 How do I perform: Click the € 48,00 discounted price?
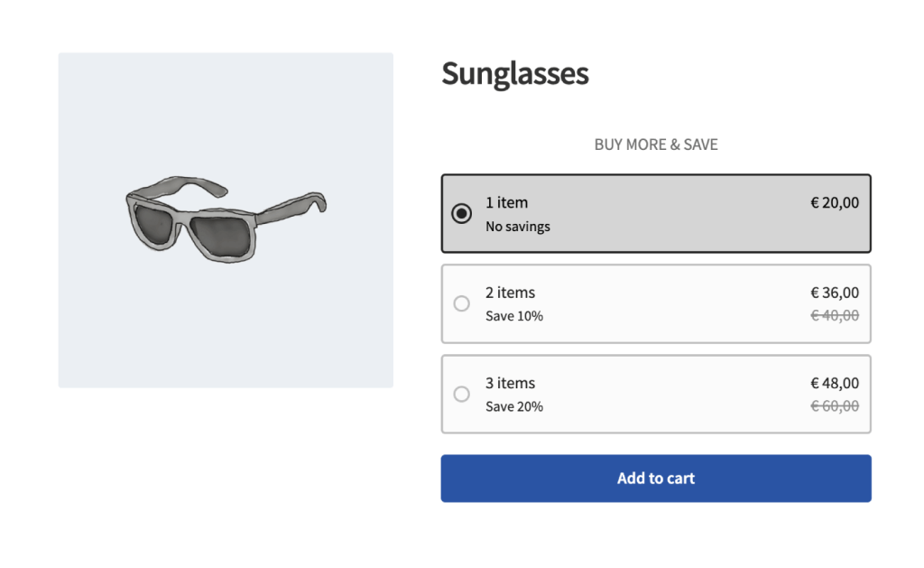tap(835, 383)
